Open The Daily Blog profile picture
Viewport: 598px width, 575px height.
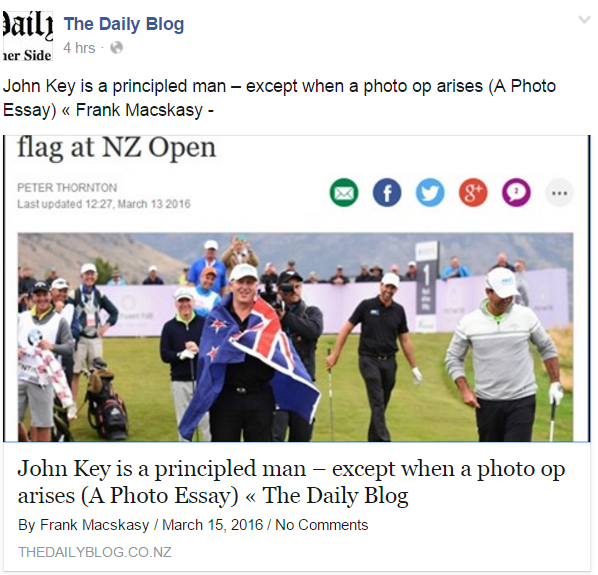(27, 36)
